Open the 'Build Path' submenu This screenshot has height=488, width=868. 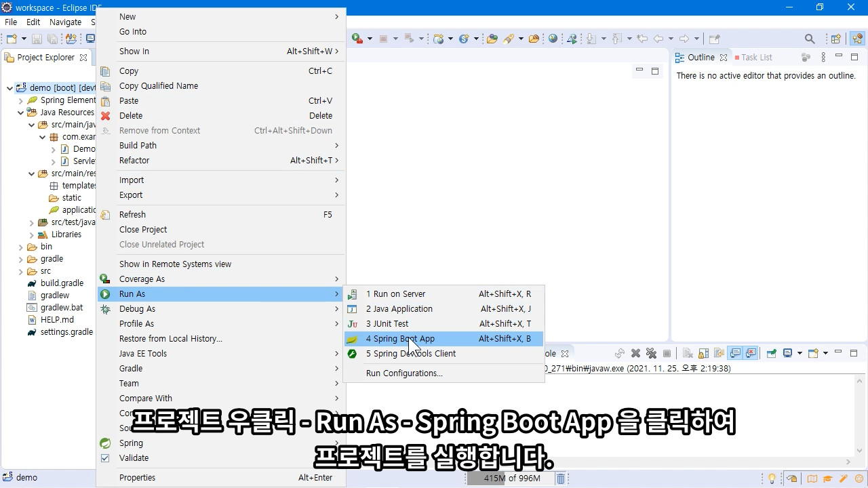(220, 146)
